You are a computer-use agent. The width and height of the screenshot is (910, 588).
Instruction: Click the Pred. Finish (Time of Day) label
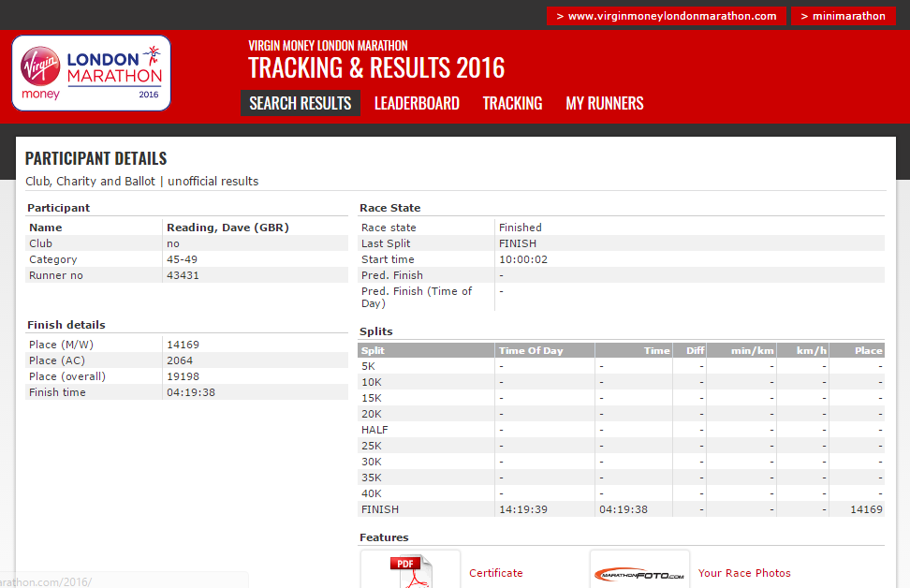[x=417, y=297]
